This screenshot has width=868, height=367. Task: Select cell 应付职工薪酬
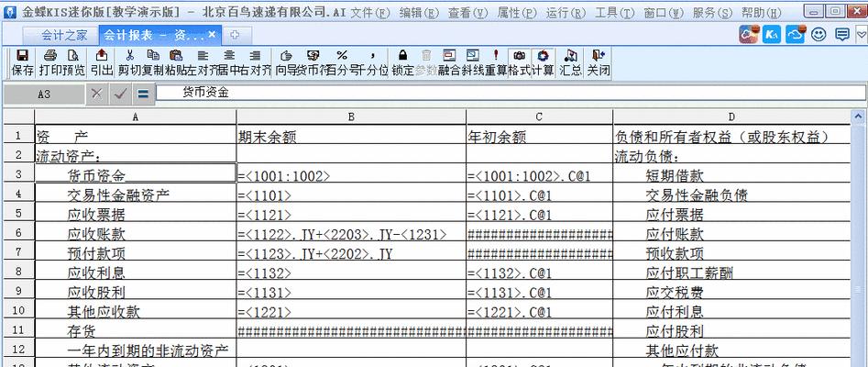pyautogui.click(x=731, y=271)
